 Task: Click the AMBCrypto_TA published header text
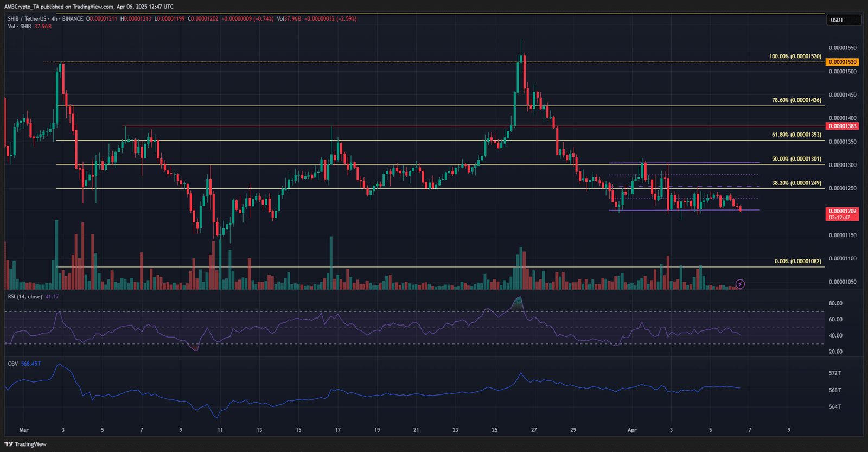pos(89,7)
